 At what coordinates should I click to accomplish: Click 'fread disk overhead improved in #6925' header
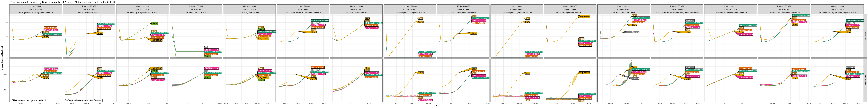pos(730,13)
